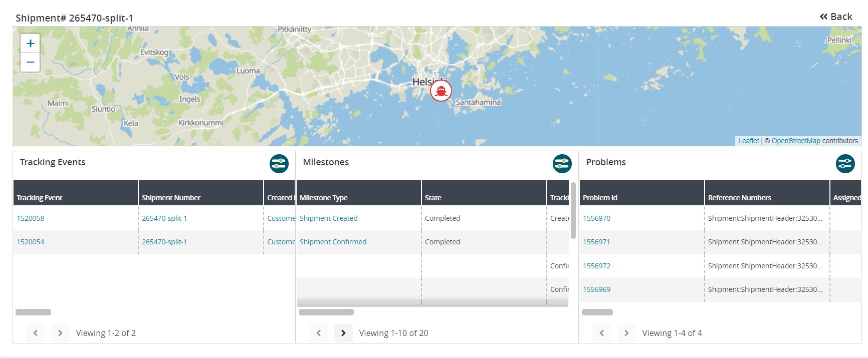This screenshot has width=868, height=358.
Task: Click Milestones vertical scrollbar
Action: (573, 210)
